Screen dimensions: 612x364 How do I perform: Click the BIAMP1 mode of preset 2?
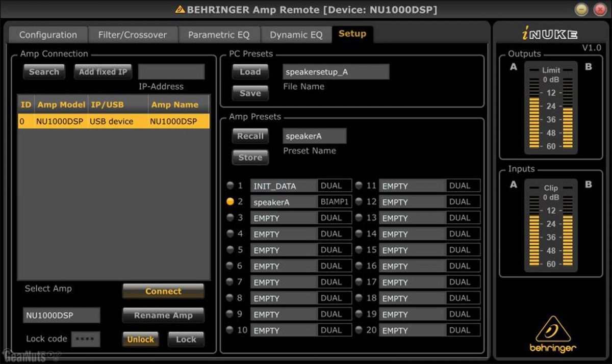(335, 202)
